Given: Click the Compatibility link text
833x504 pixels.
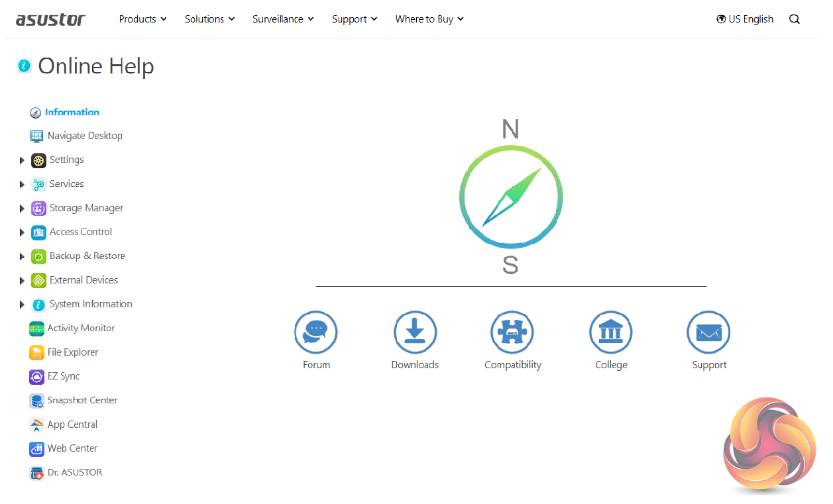Looking at the screenshot, I should [513, 365].
